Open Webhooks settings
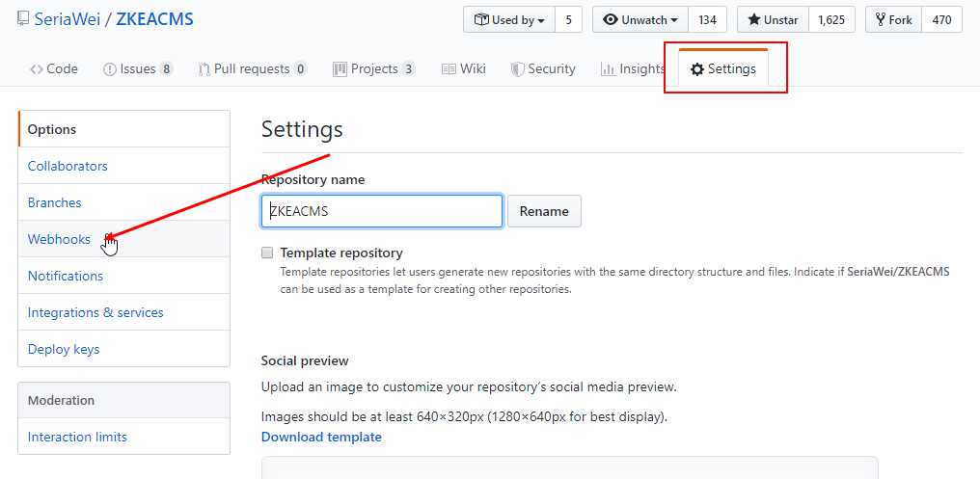Screen dimensions: 980x479 123,239
